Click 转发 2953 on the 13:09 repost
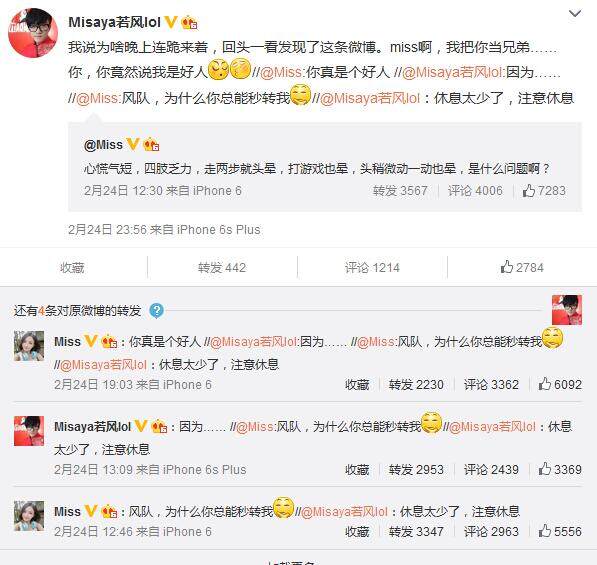 (x=416, y=469)
